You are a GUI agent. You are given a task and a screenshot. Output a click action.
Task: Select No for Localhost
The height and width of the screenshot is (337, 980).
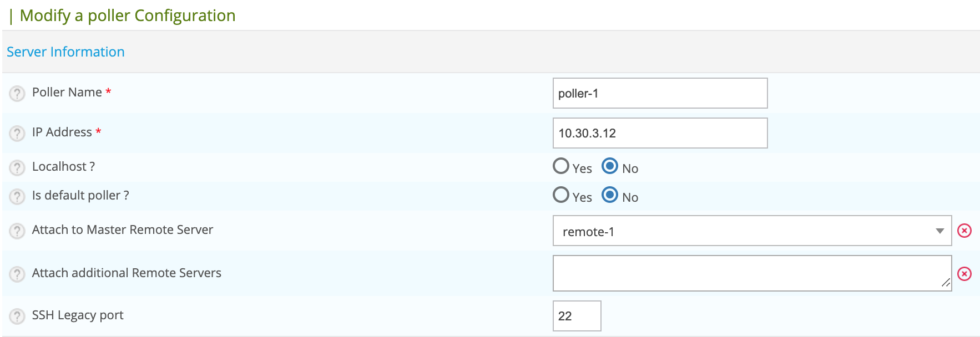pyautogui.click(x=610, y=166)
